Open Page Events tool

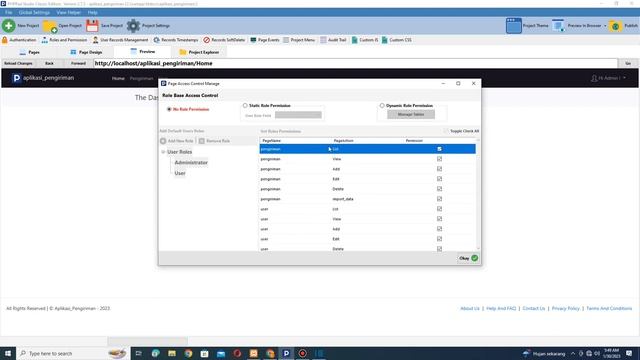click(x=264, y=40)
